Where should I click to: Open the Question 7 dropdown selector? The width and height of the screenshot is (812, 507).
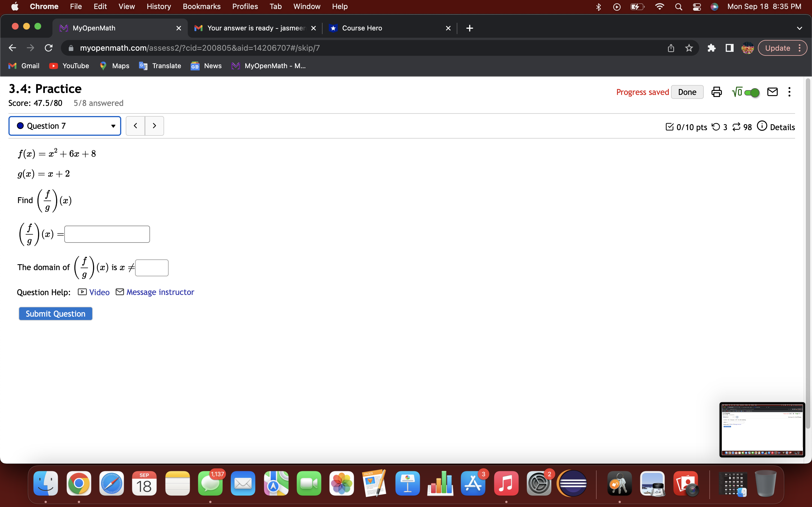click(113, 126)
